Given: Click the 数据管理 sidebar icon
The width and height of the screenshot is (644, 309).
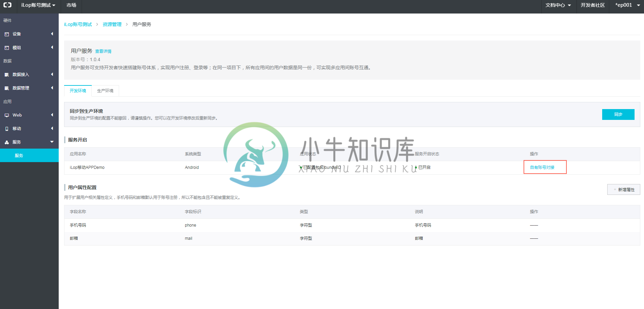Looking at the screenshot, I should point(7,88).
